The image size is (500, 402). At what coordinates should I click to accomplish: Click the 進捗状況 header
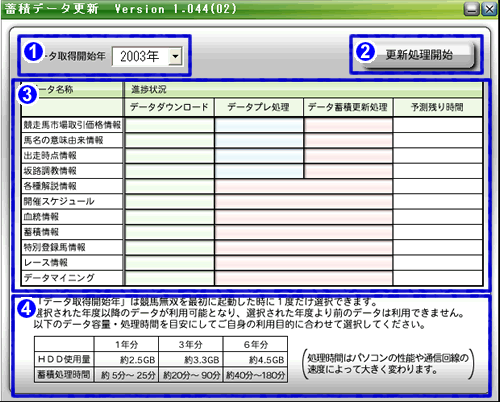pyautogui.click(x=303, y=89)
